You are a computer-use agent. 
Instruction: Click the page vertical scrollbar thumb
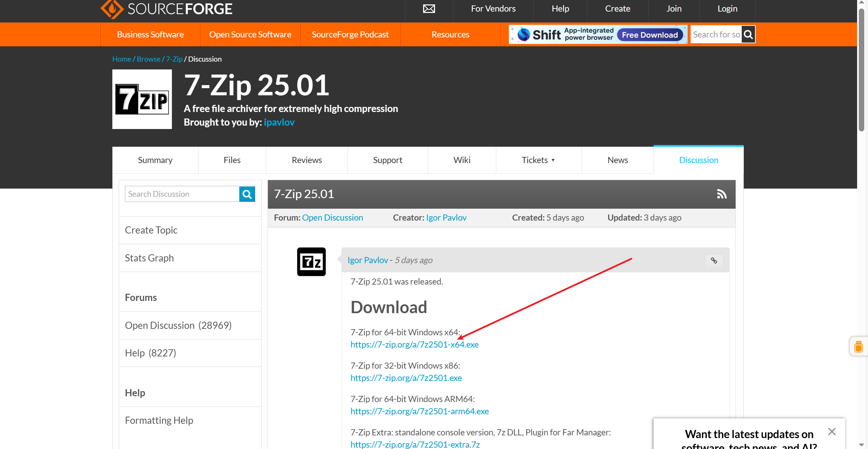coord(862,70)
